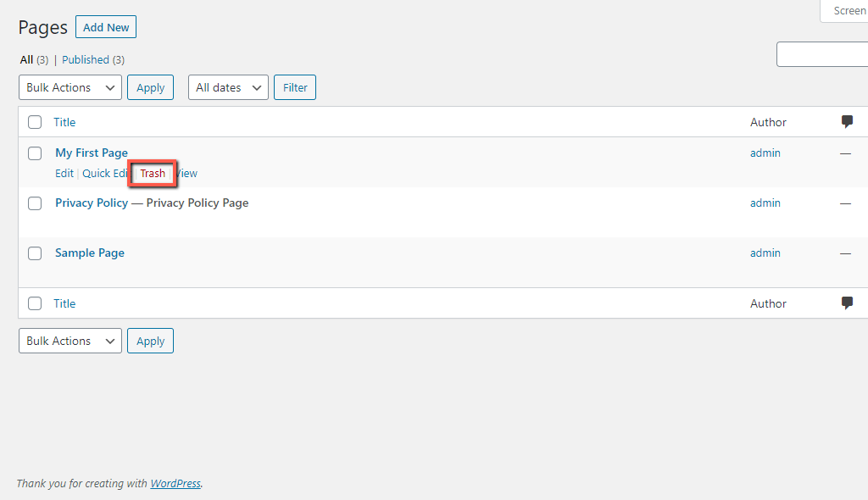Click the Author label in table footer

768,303
